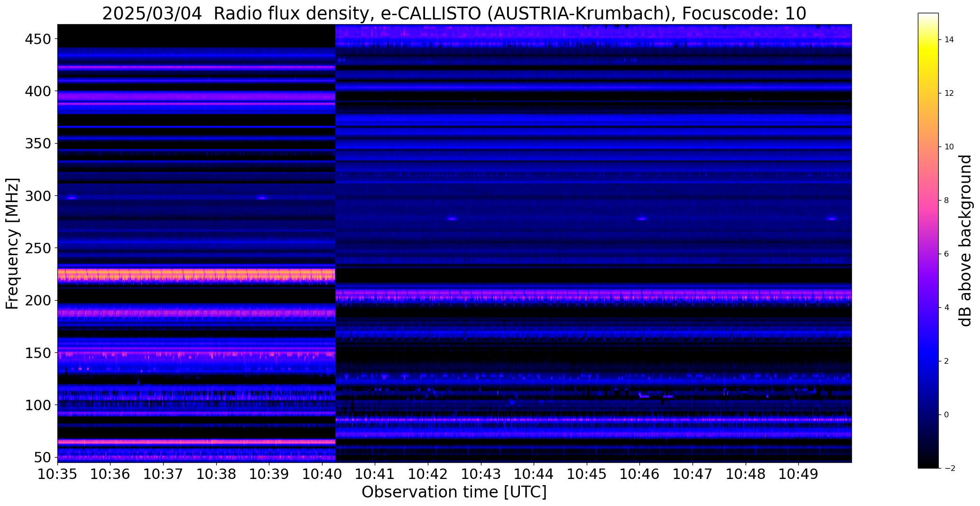Click the 10:47 time tick label

pos(693,474)
